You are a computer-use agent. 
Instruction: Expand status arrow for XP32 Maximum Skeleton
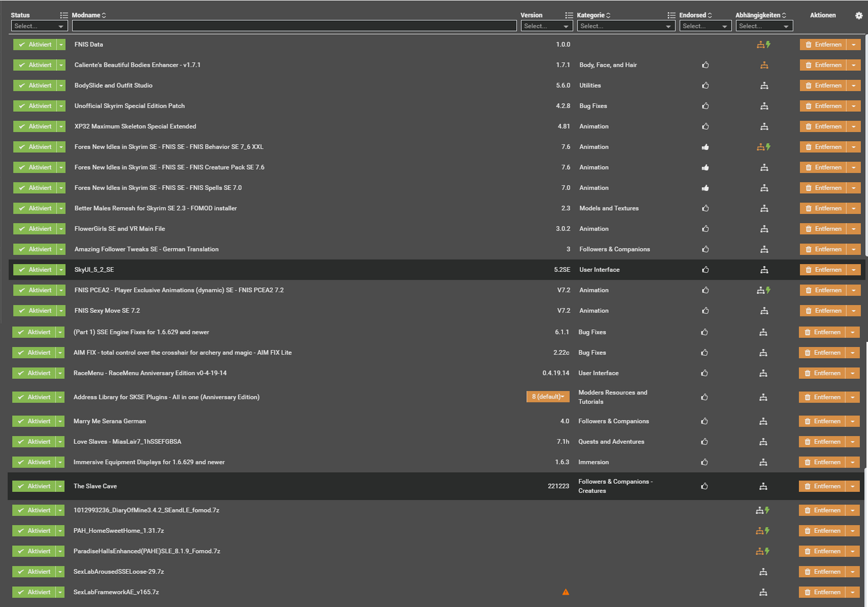tap(61, 126)
